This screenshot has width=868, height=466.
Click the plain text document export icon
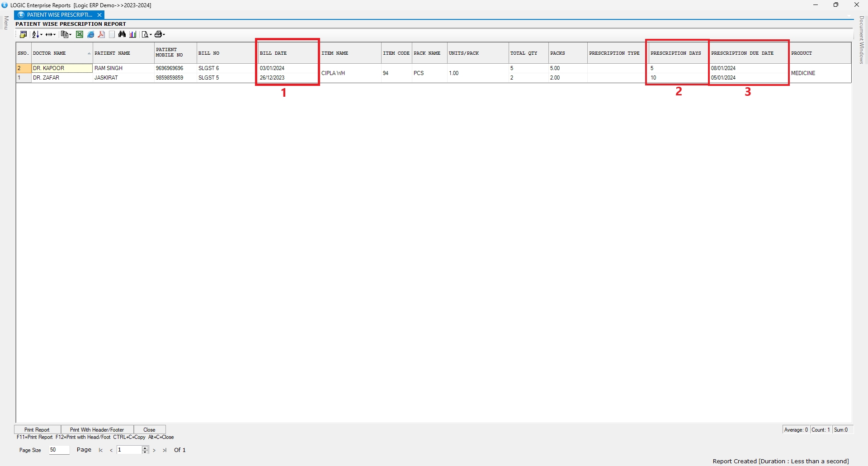(x=112, y=34)
